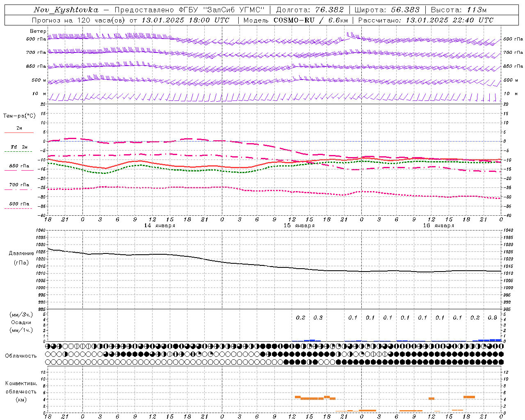Click the 'Конвективн. облачность (км)' section label
Screen dimensions: 525x420
pos(21,391)
